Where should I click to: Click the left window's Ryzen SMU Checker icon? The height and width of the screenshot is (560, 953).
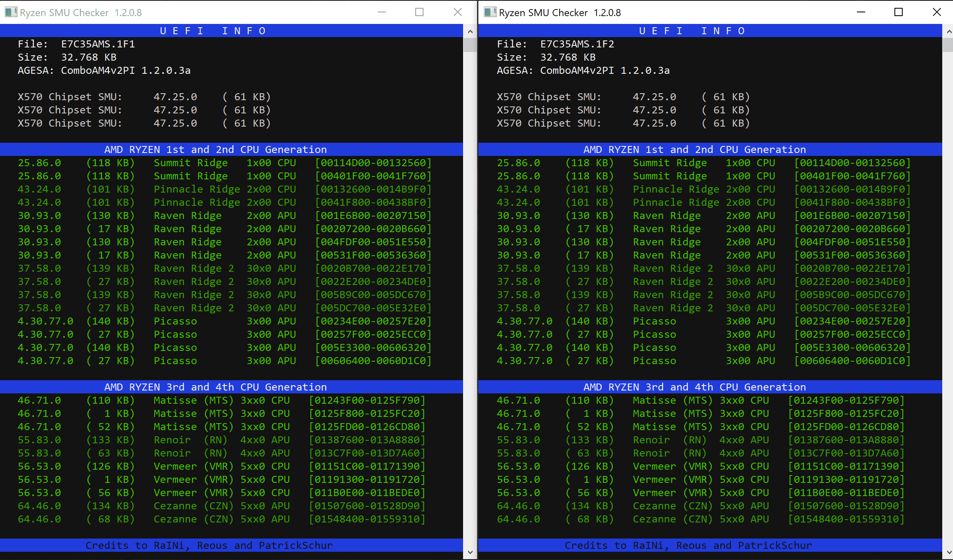pos(11,12)
